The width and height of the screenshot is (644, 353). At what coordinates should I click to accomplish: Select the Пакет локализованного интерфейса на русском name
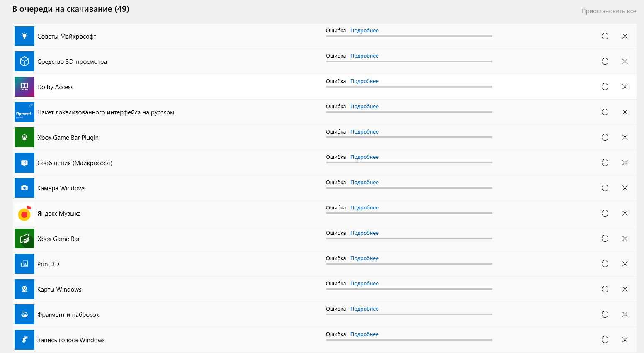coord(106,112)
